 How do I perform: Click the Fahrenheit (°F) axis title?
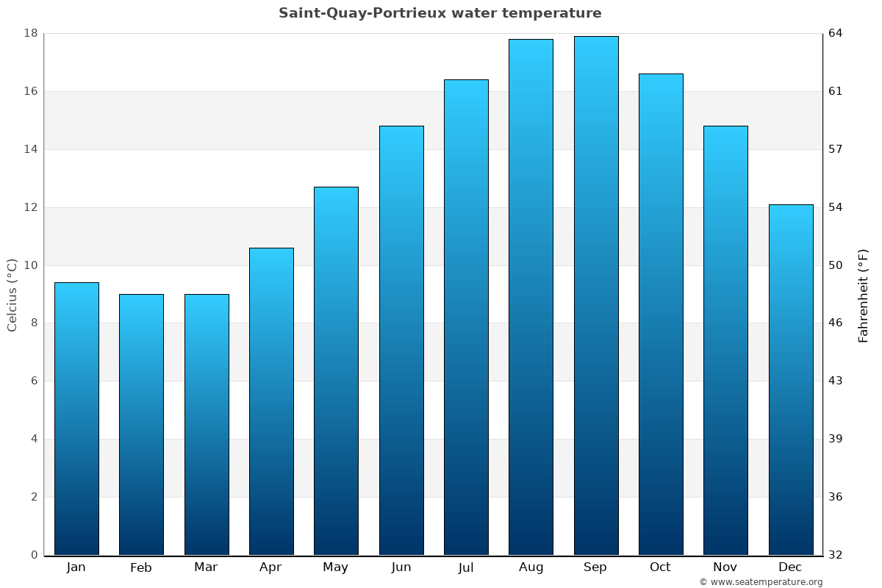[863, 295]
